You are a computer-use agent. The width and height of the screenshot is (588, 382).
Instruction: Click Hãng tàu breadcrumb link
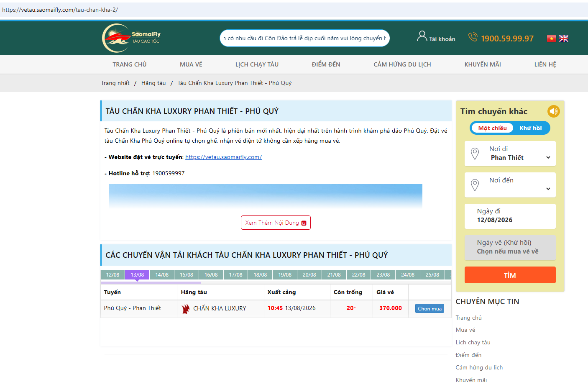[153, 83]
